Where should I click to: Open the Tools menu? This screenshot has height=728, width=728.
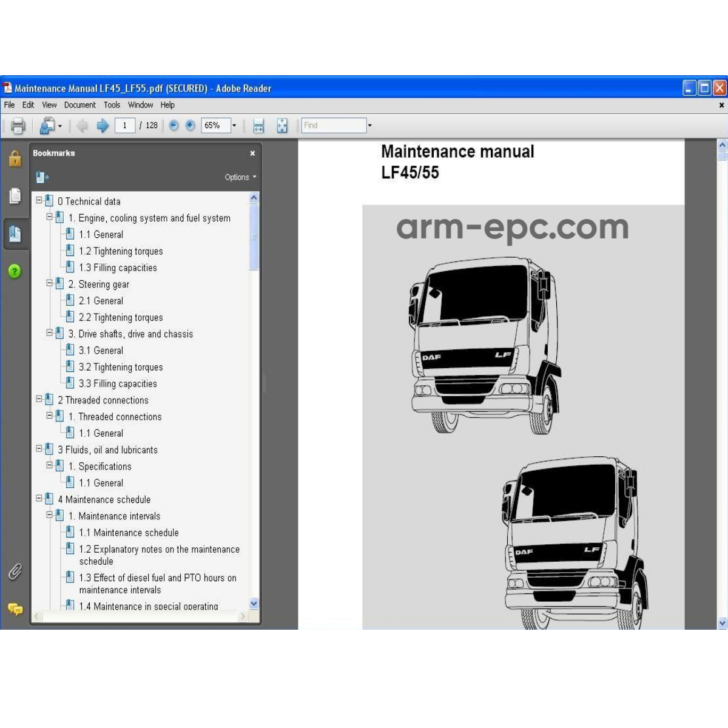[112, 105]
